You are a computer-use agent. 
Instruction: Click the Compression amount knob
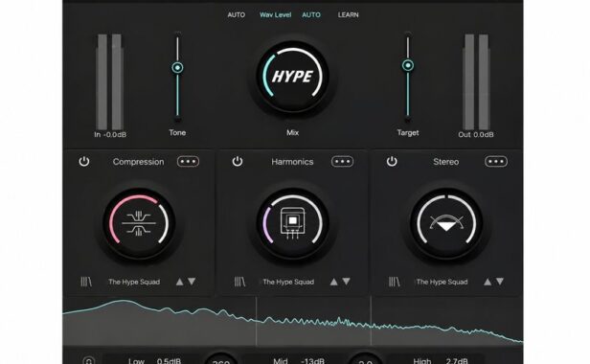point(139,223)
